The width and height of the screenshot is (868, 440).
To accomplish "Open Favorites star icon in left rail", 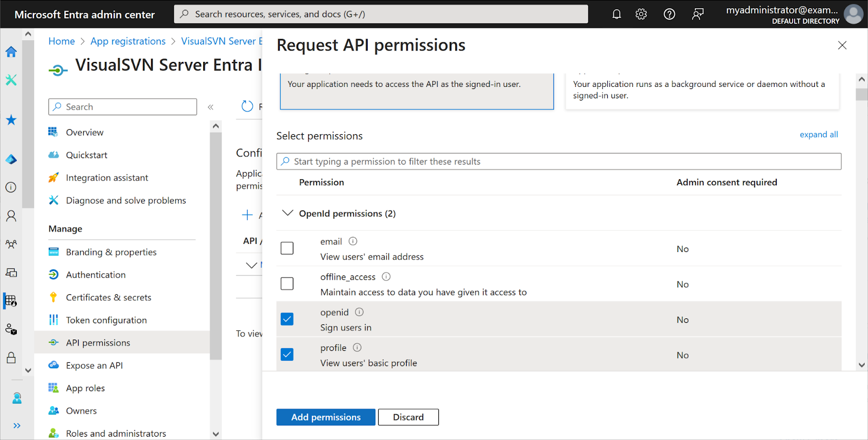I will click(x=11, y=120).
